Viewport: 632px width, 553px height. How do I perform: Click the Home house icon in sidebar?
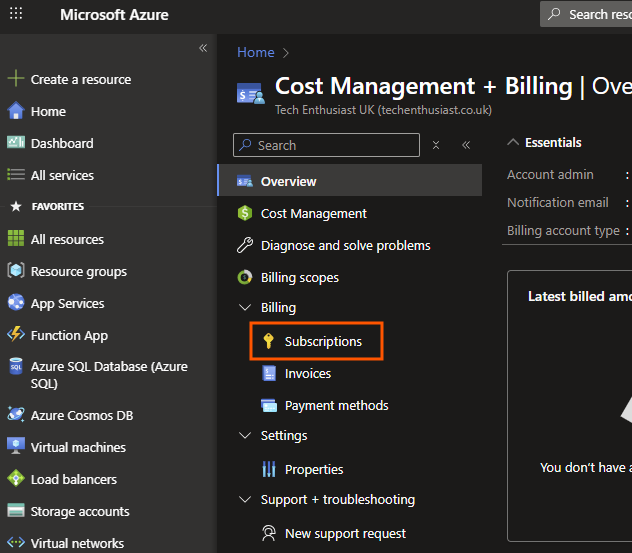tap(16, 110)
